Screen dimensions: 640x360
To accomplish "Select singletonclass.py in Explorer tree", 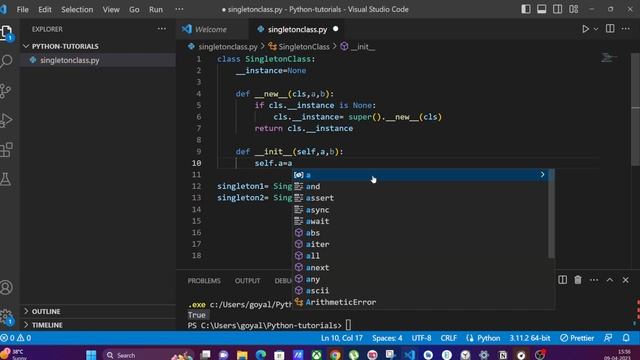I will pyautogui.click(x=98, y=60).
